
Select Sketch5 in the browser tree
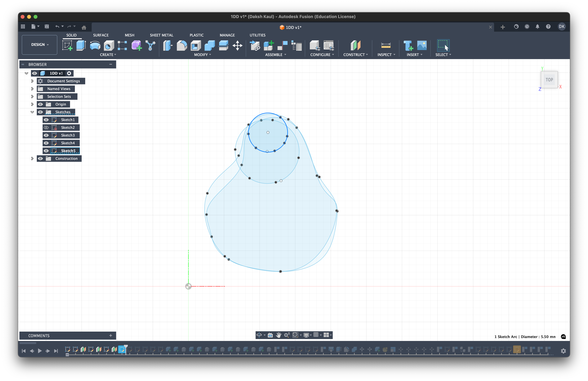click(68, 151)
